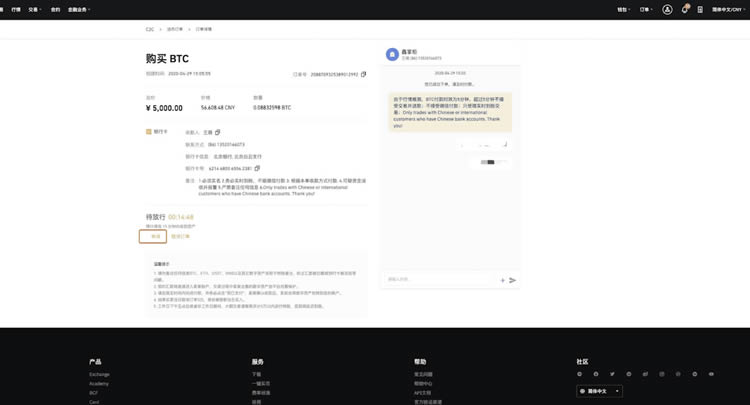Open 一键买币 link in footer
This screenshot has height=405, width=750.
261,383
